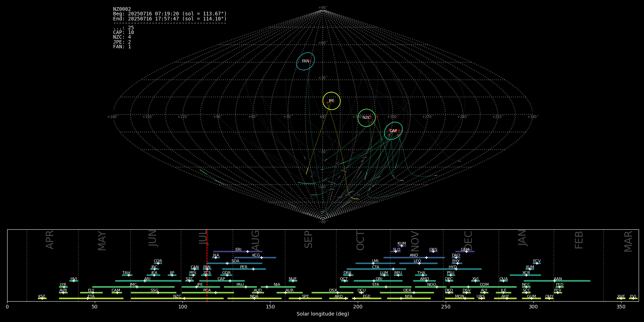The height and width of the screenshot is (322, 644).
Task: Select the station name NZ0002 in header
Action: pyautogui.click(x=122, y=9)
